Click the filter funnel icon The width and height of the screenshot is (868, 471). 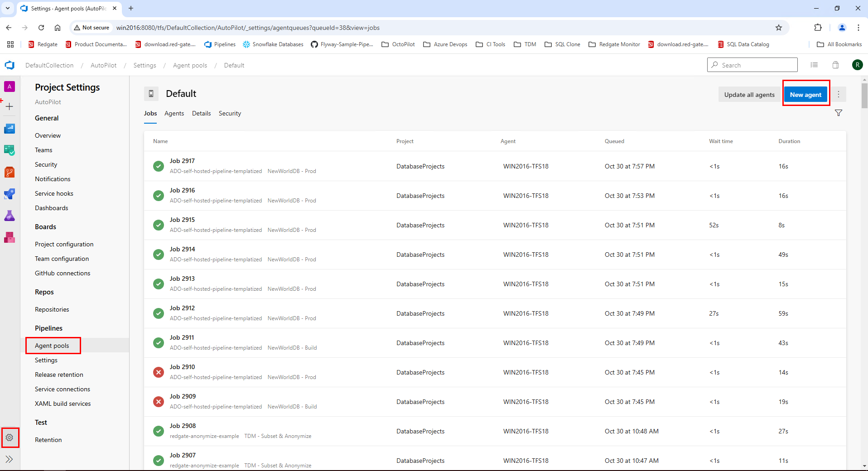click(839, 113)
